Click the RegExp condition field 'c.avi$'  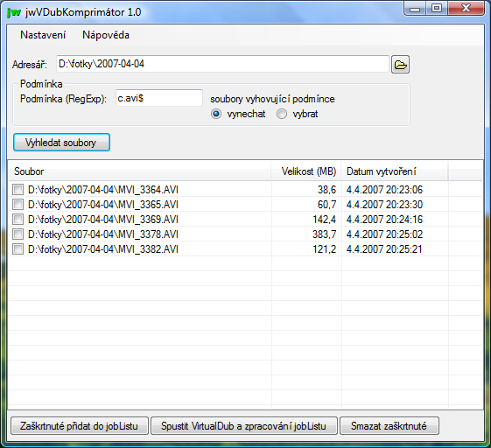(159, 98)
